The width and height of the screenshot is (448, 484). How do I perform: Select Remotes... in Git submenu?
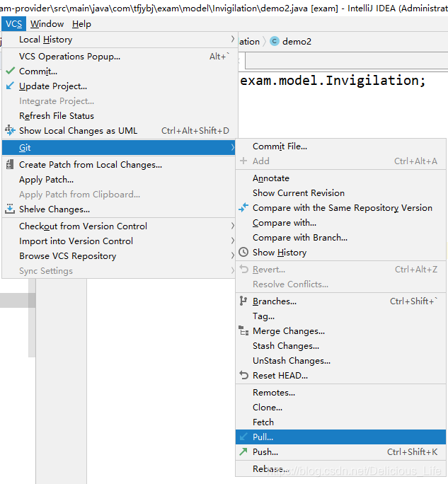click(x=340, y=392)
